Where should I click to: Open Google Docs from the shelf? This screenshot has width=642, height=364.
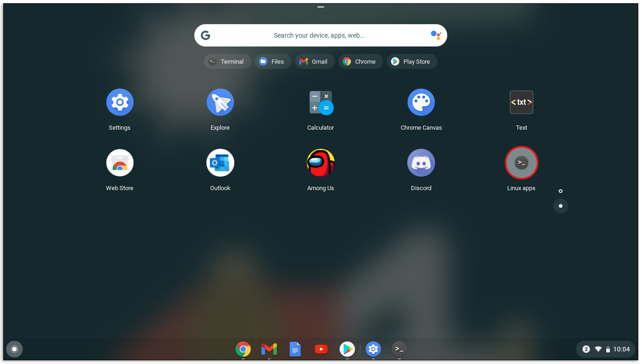tap(295, 349)
